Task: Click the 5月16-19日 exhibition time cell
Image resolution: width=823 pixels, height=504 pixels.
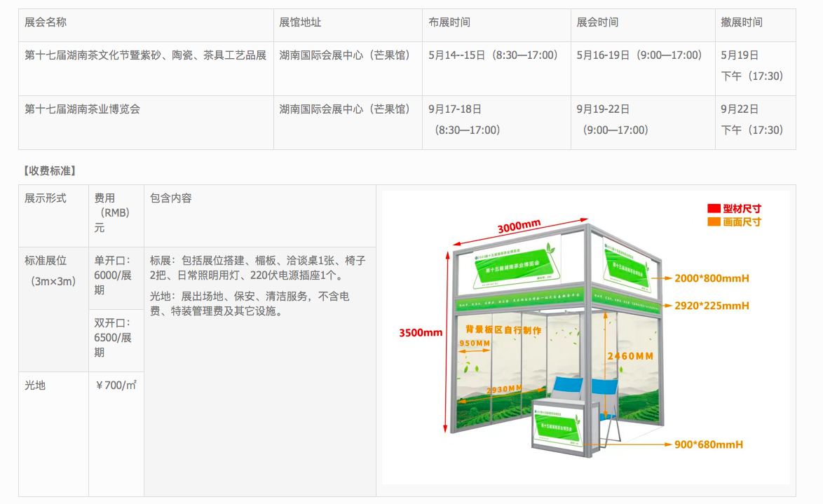Action: (x=643, y=68)
